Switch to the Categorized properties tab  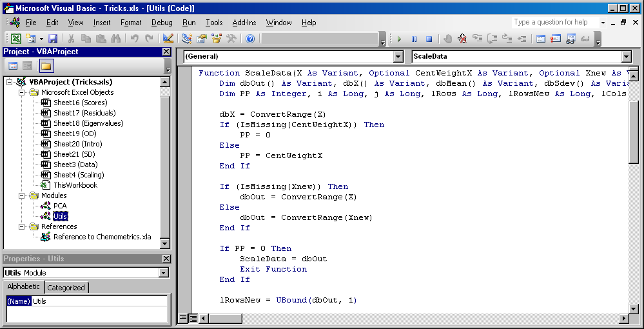point(66,288)
